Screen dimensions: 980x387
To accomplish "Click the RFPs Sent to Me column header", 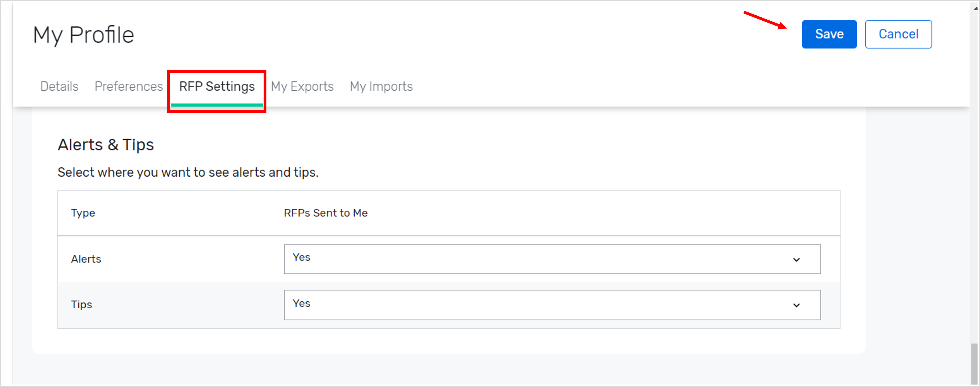I will point(325,213).
